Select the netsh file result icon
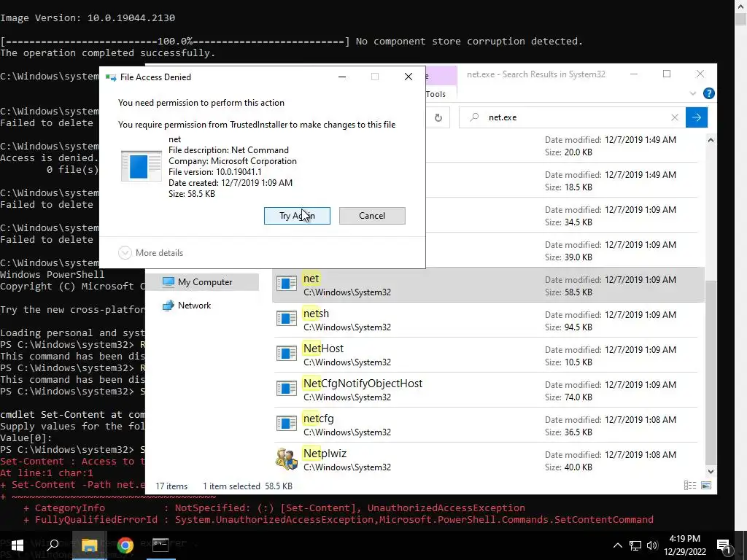The height and width of the screenshot is (560, 747). [286, 319]
